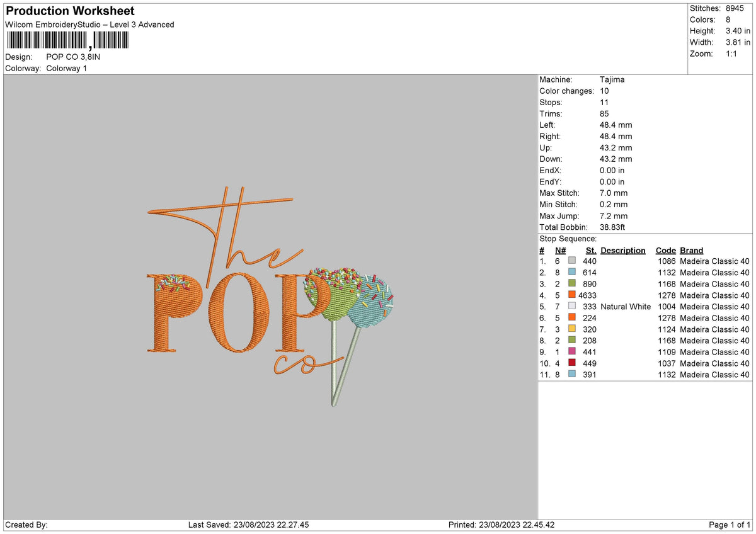Select code 1086 in stop row 1
The width and height of the screenshot is (756, 534).
click(666, 261)
